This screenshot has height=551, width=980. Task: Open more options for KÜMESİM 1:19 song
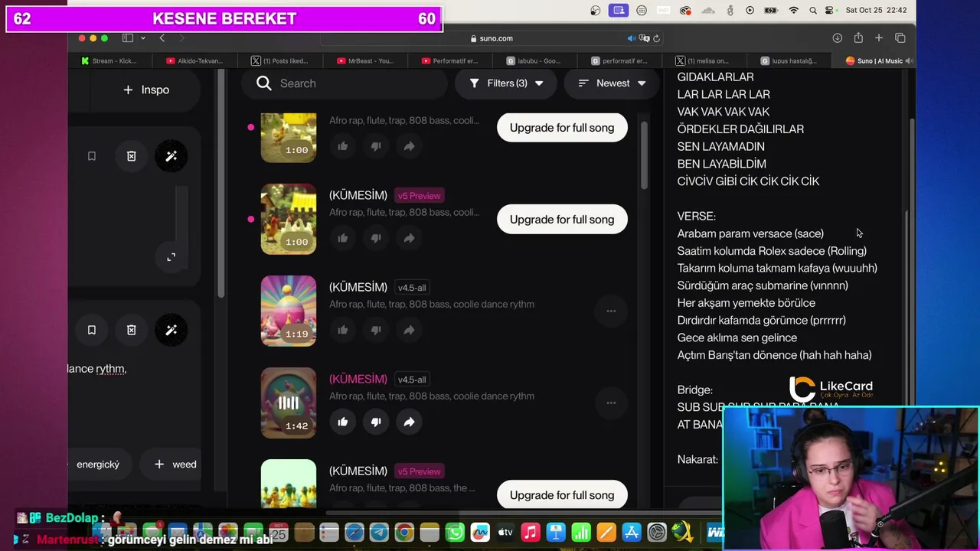click(x=611, y=311)
